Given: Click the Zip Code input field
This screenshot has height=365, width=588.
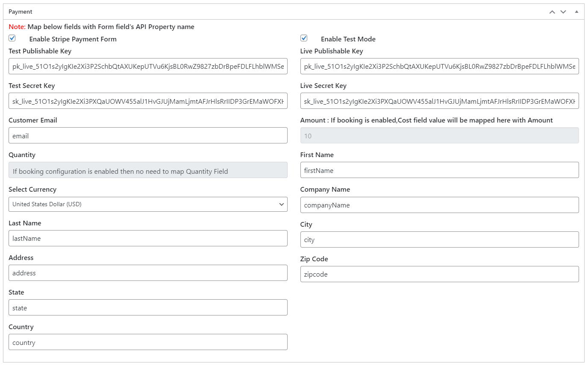Looking at the screenshot, I should (x=439, y=274).
